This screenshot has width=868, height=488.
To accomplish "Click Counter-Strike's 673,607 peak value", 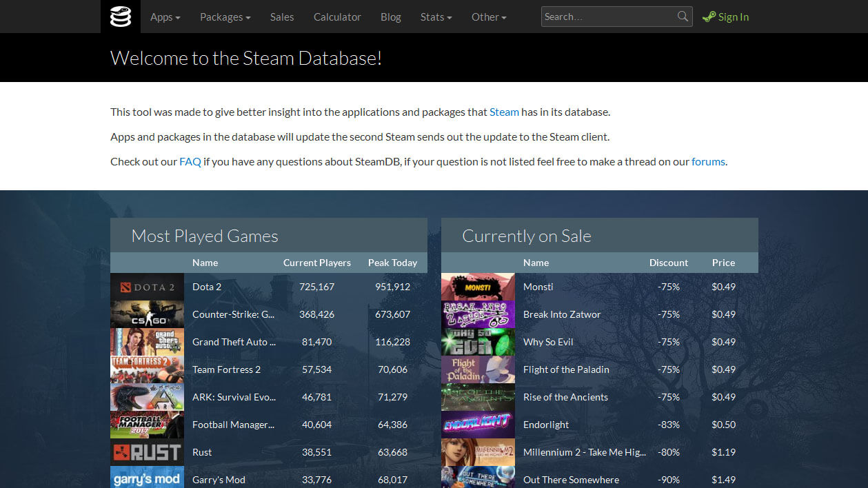I will coord(393,314).
